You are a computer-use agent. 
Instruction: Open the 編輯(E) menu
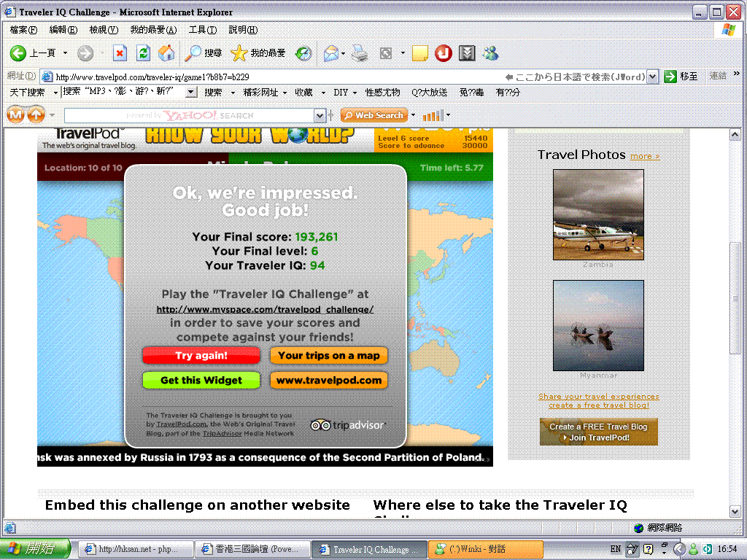pyautogui.click(x=63, y=30)
